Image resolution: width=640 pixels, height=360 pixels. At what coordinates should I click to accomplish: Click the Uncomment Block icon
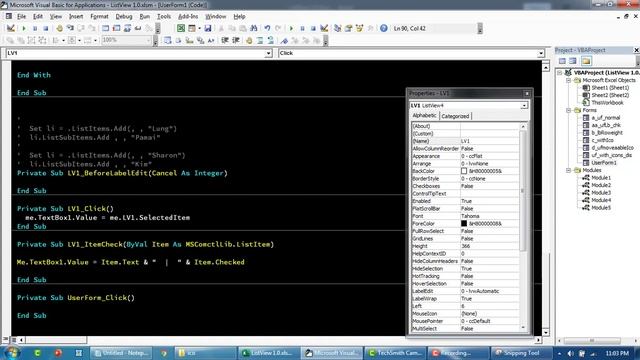pos(271,40)
